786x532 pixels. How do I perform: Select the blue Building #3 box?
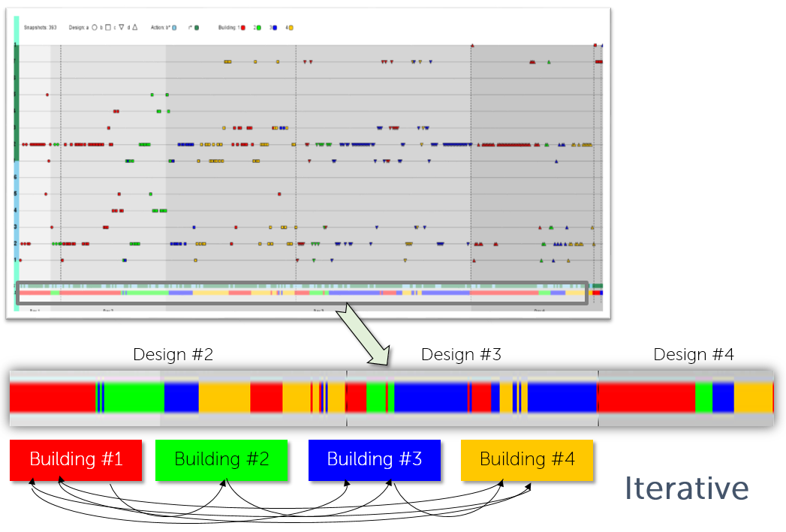pos(375,460)
